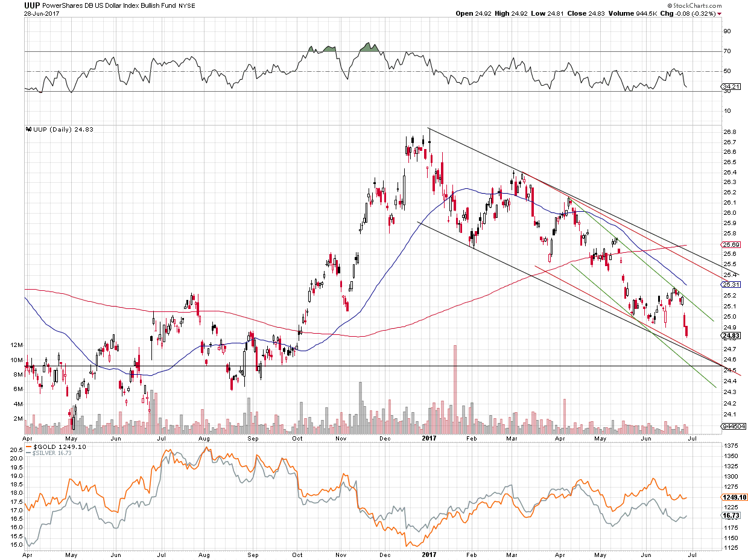Image resolution: width=748 pixels, height=560 pixels.
Task: Click the tallest volume bar in January 2017
Action: pyautogui.click(x=455, y=389)
